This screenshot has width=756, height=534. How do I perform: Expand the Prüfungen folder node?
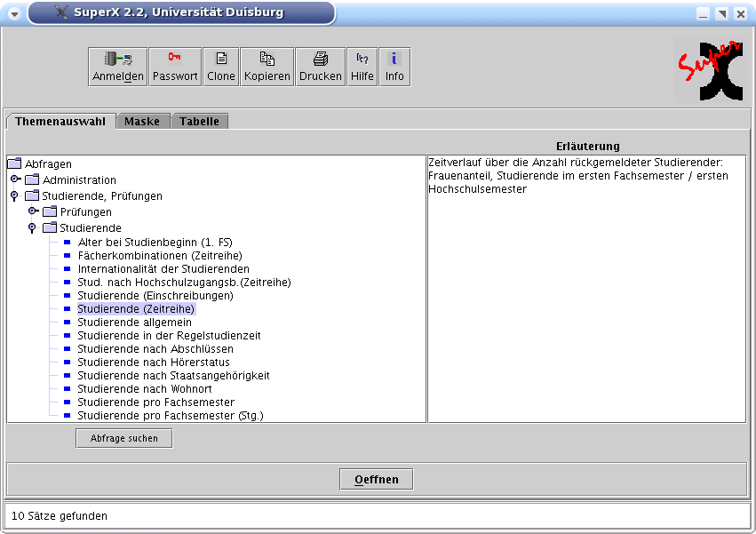click(x=33, y=211)
